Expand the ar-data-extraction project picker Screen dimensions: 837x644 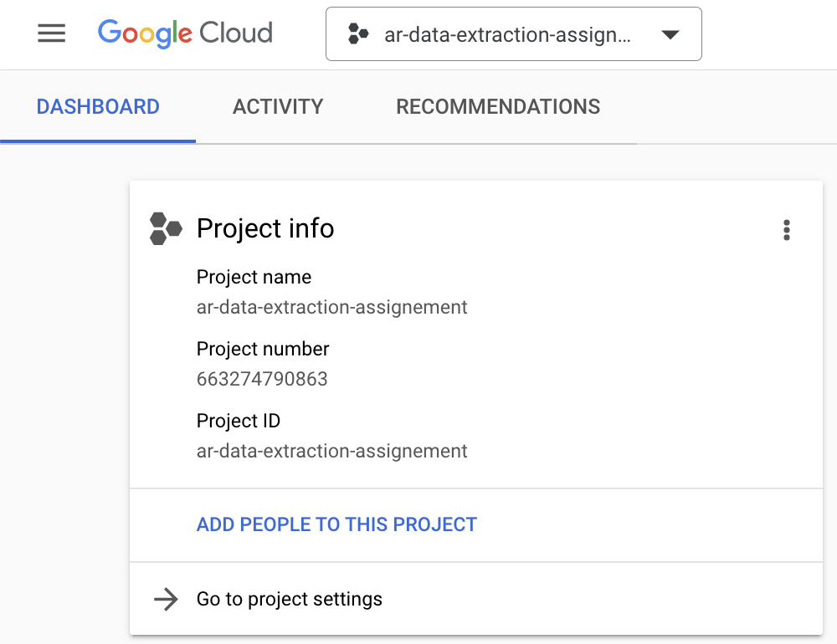(513, 33)
